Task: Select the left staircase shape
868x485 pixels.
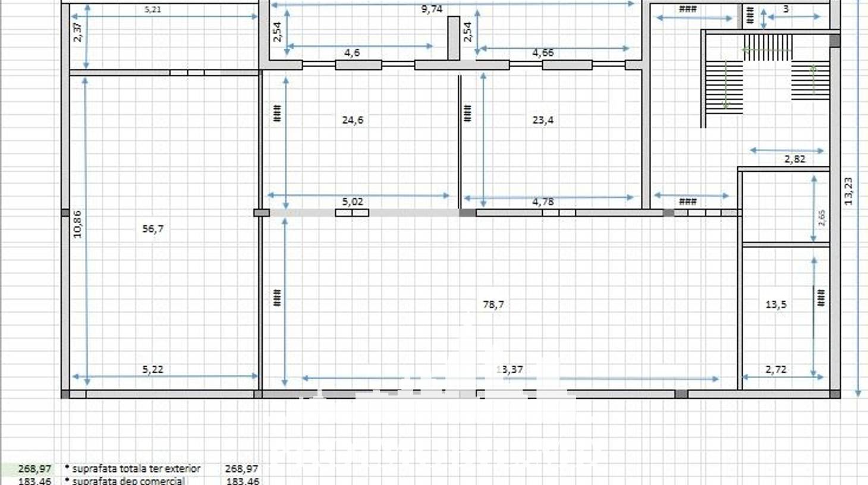Action: (725, 87)
